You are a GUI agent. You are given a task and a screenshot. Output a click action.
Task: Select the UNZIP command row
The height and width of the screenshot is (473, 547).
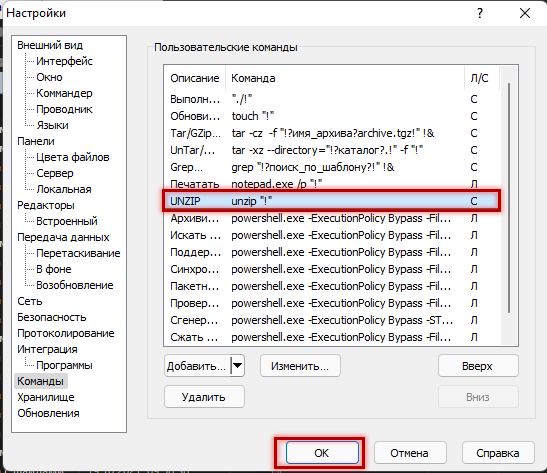pos(331,201)
